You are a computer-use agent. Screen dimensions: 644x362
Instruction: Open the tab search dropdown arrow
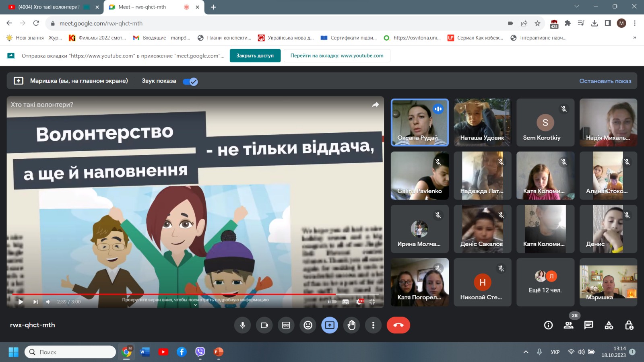(x=577, y=6)
